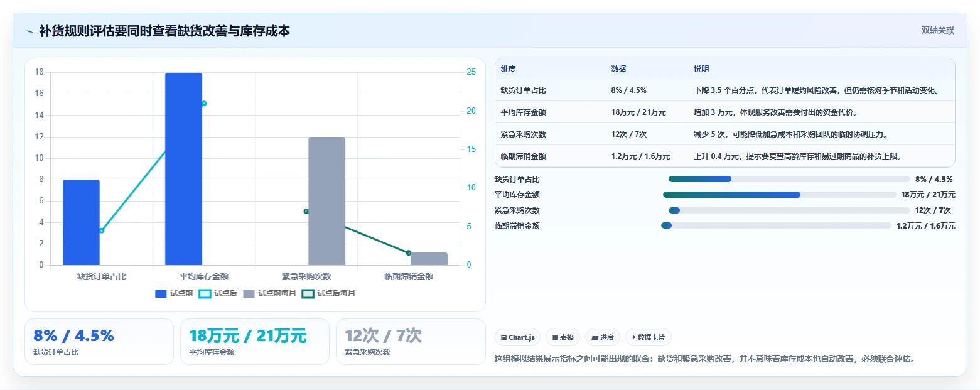Click the note starting 上升 0.4 万元

pyautogui.click(x=798, y=156)
